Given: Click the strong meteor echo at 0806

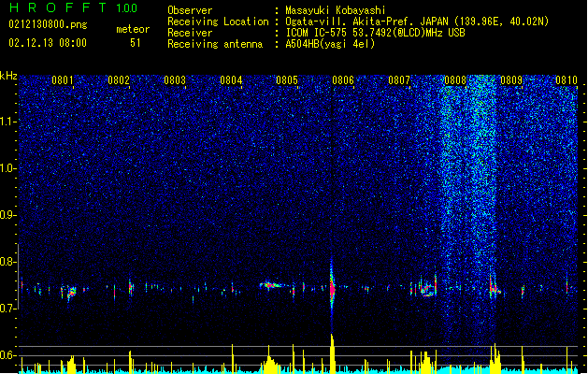Looking at the screenshot, I should pyautogui.click(x=332, y=288).
